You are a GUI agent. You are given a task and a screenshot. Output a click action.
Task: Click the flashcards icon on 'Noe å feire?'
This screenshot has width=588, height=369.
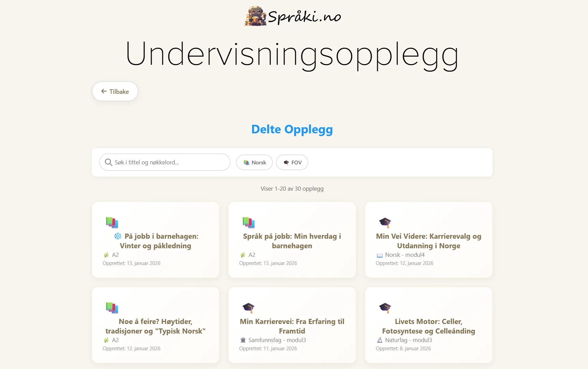point(112,308)
